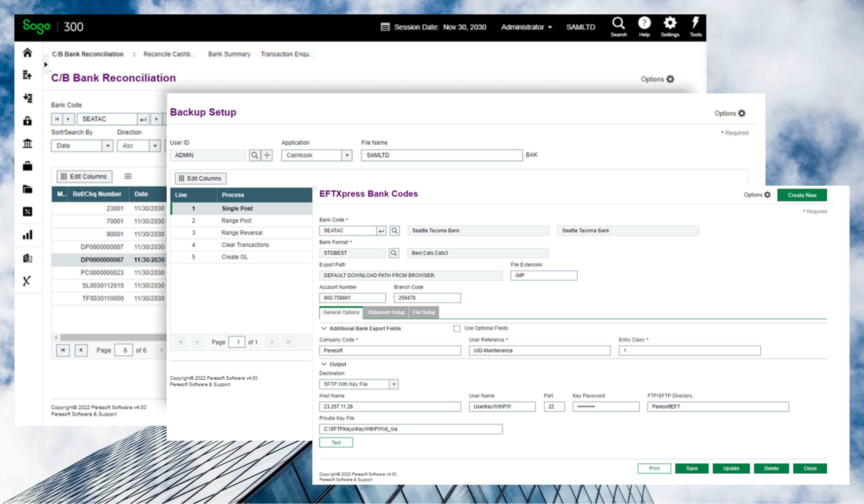864x504 pixels.
Task: Tick Use Optional Fields checkbox
Action: click(x=457, y=328)
